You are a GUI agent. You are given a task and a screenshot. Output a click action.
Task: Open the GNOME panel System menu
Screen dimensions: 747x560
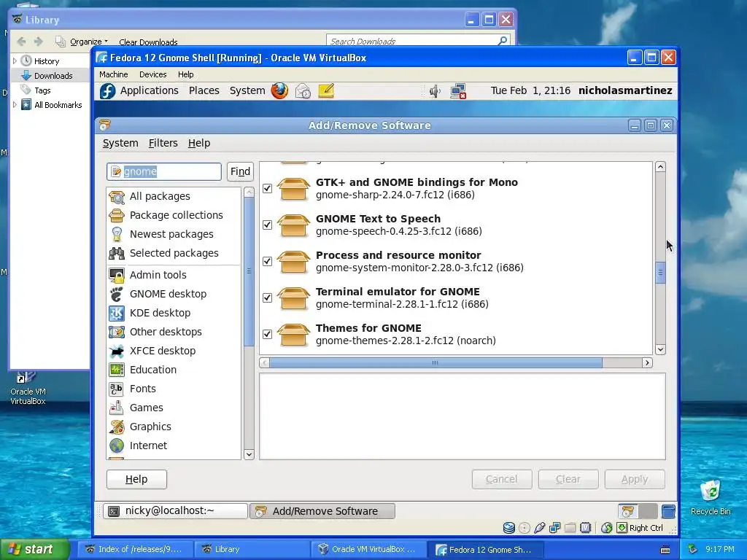(x=247, y=90)
